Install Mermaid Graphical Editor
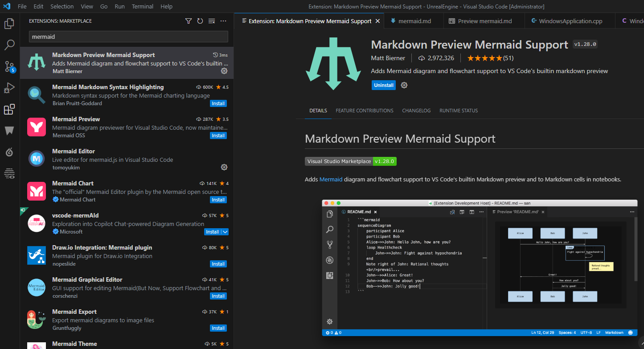Viewport: 644px width, 349px height. [218, 296]
